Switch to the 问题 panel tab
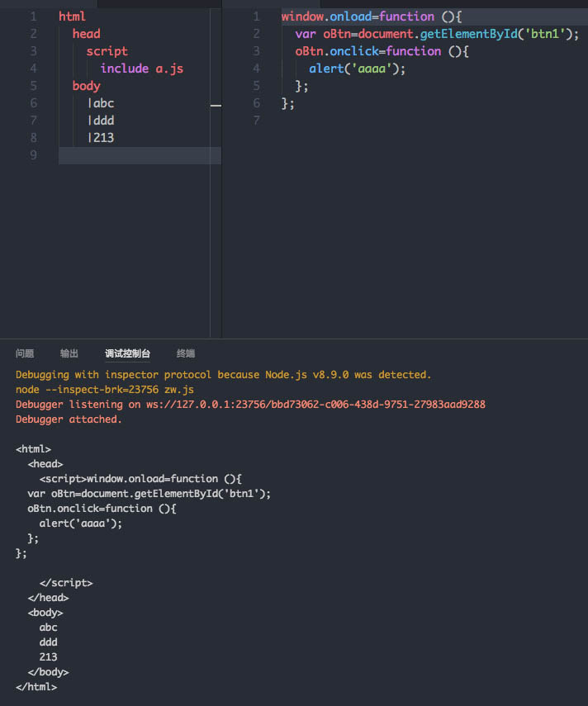This screenshot has height=706, width=588. click(x=25, y=353)
